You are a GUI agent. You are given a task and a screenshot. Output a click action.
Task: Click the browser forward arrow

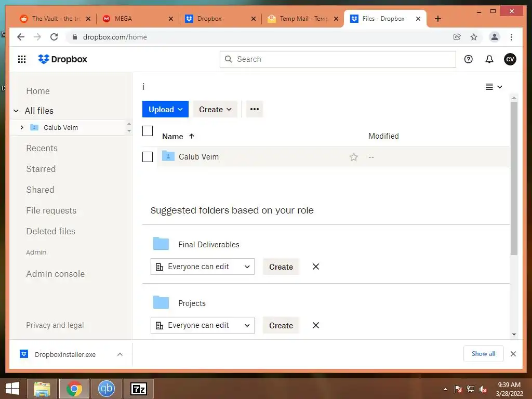tap(37, 37)
